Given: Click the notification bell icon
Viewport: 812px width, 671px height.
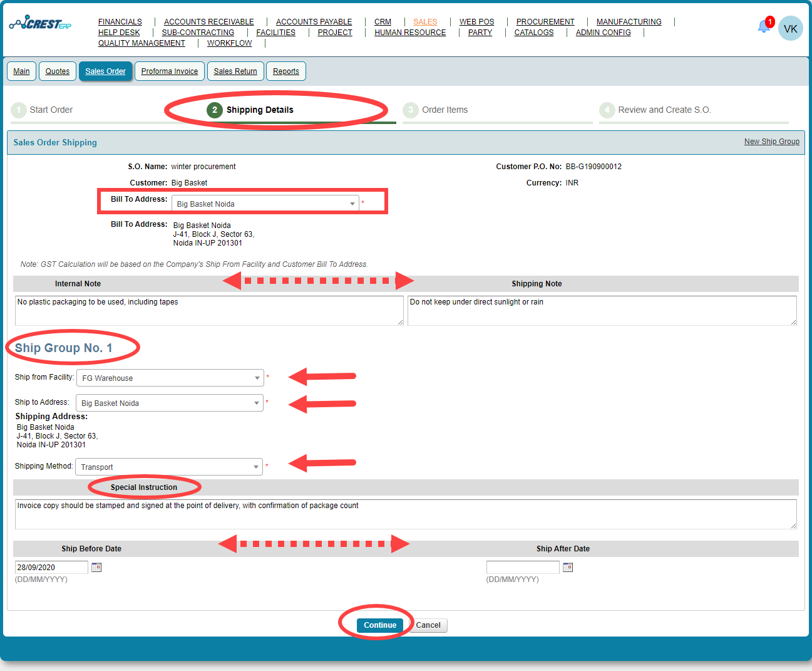Looking at the screenshot, I should 764,25.
